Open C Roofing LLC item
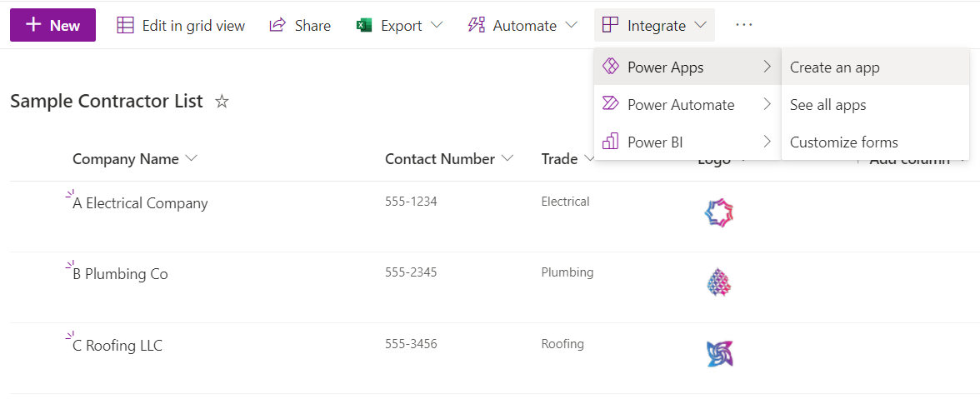The height and width of the screenshot is (409, 980). pyautogui.click(x=117, y=345)
